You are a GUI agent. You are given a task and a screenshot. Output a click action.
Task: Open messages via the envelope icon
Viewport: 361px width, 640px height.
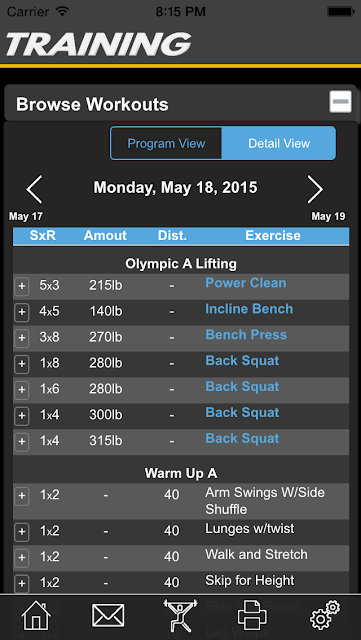108,616
